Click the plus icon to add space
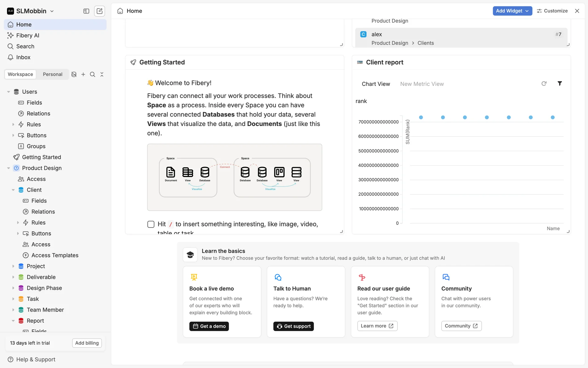588x368 pixels. click(x=83, y=74)
